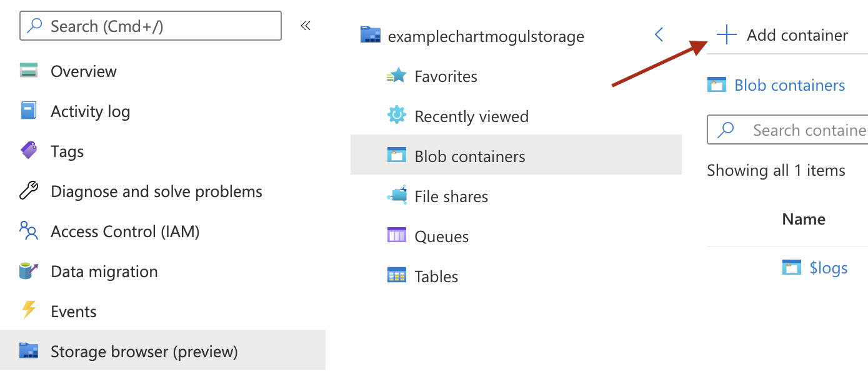Click the Activity log book icon
The width and height of the screenshot is (868, 376).
point(29,111)
